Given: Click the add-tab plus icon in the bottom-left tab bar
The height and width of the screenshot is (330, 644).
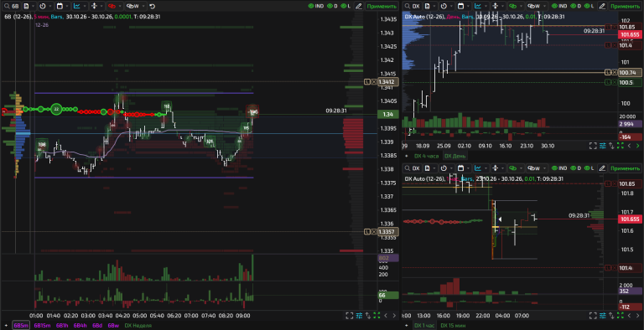Looking at the screenshot, I should 6,326.
